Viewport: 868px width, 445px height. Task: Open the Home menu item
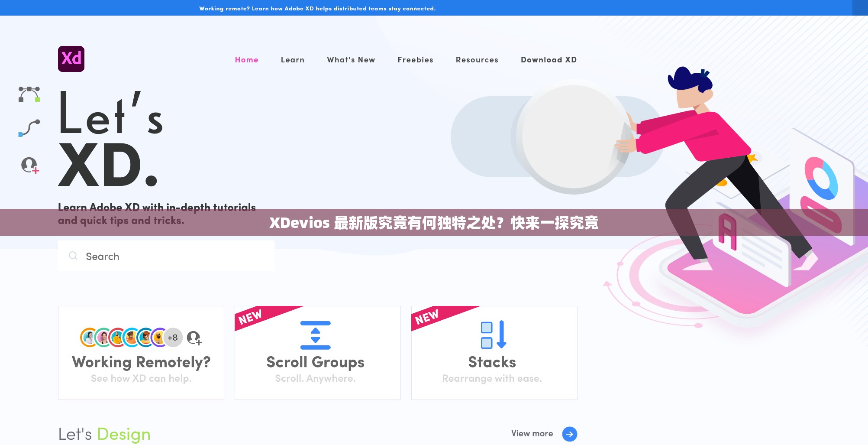(247, 60)
